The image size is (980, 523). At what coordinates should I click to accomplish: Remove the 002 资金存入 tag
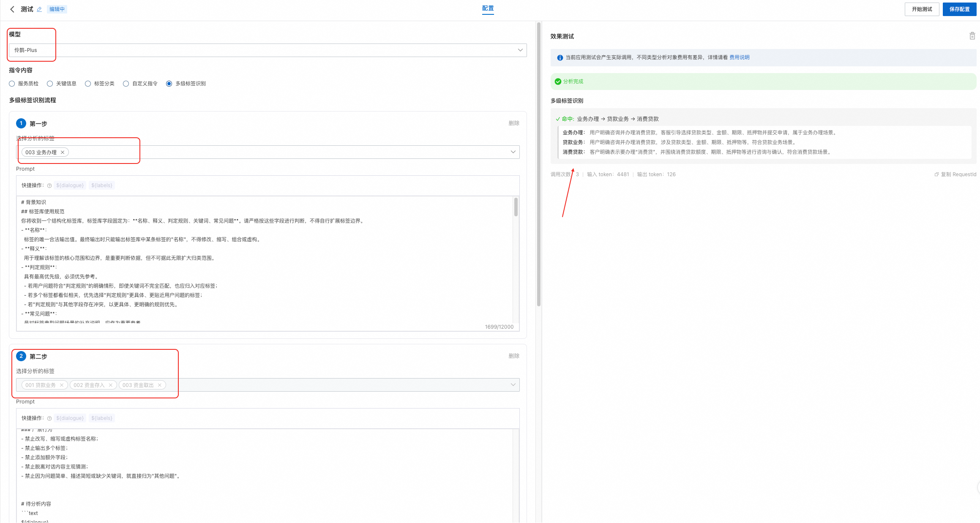coord(111,385)
